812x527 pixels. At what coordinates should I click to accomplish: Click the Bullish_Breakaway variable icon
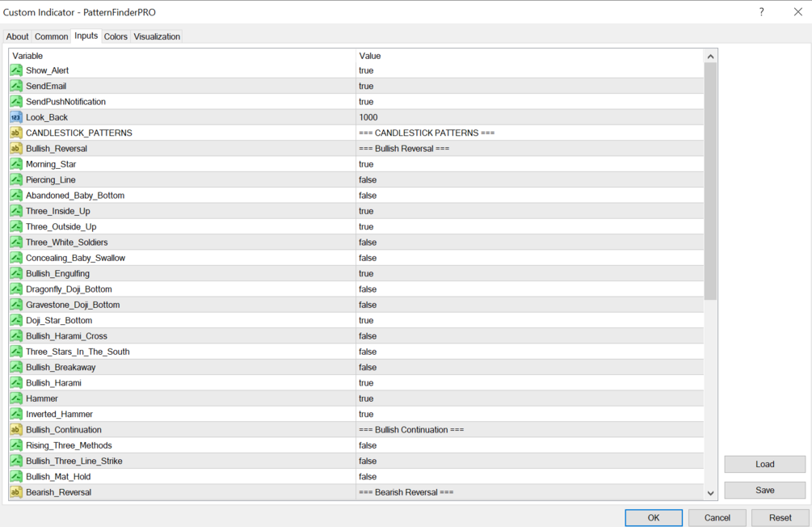click(x=16, y=367)
